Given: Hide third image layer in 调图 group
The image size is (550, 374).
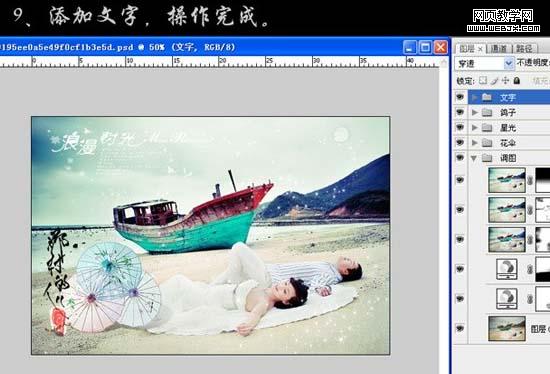Looking at the screenshot, I should tap(460, 240).
